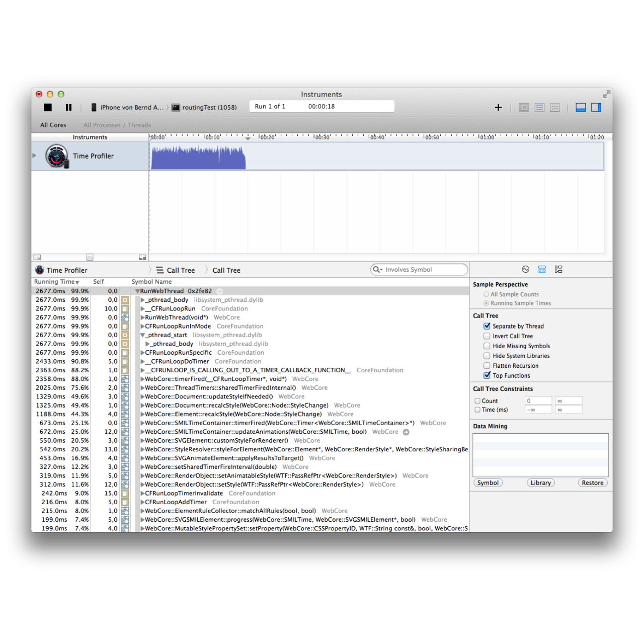The image size is (644, 644).
Task: Open the record settings inspector icon
Action: [525, 270]
